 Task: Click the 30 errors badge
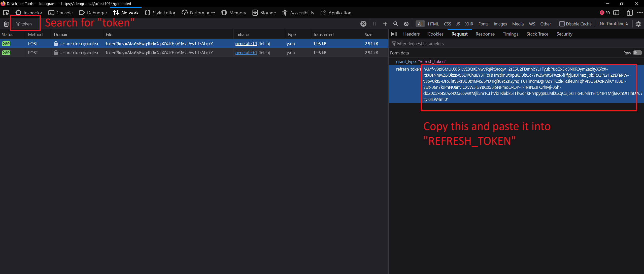(604, 13)
